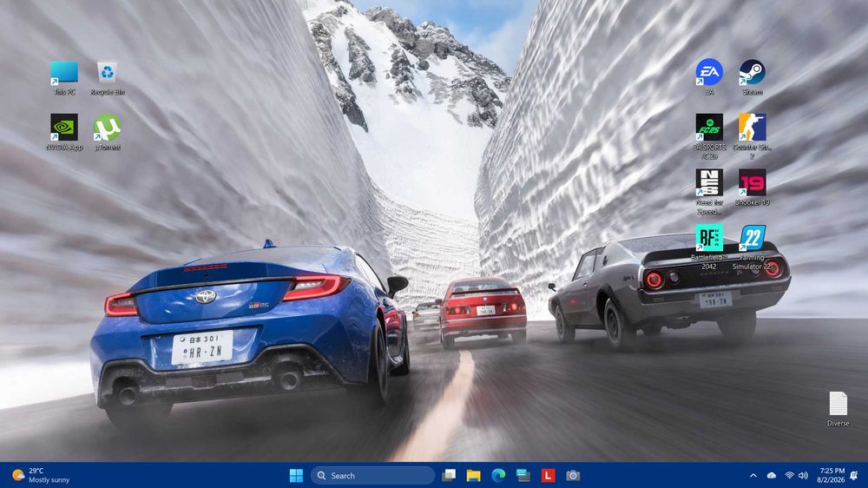Open Task View in the taskbar
868x488 pixels.
pos(449,475)
